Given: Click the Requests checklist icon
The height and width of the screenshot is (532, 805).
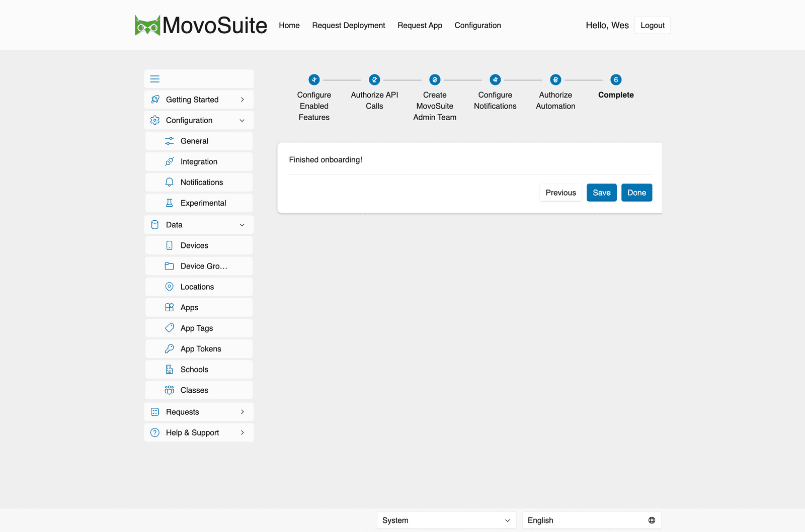Looking at the screenshot, I should pos(155,412).
